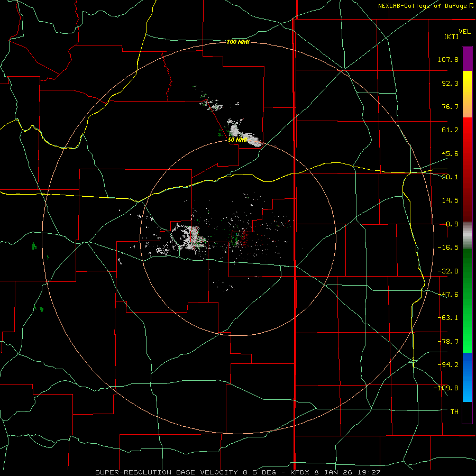This screenshot has height=476, width=476.
Task: Click the VEL legend title
Action: point(464,32)
